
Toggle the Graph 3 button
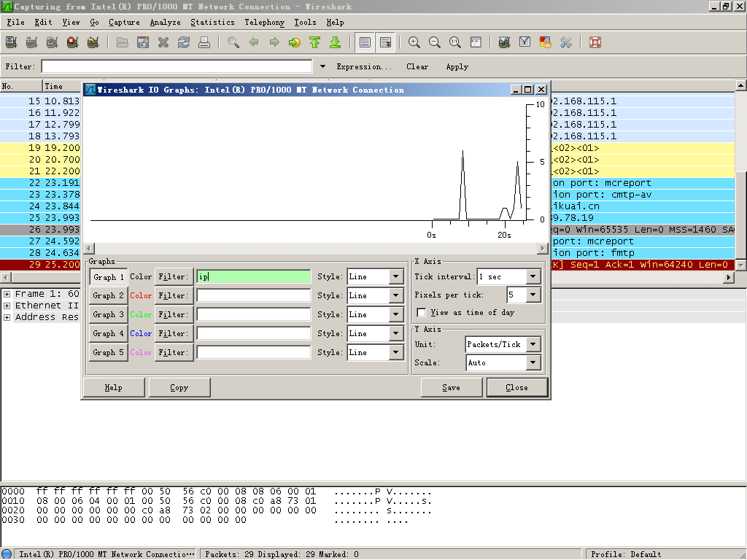click(109, 315)
